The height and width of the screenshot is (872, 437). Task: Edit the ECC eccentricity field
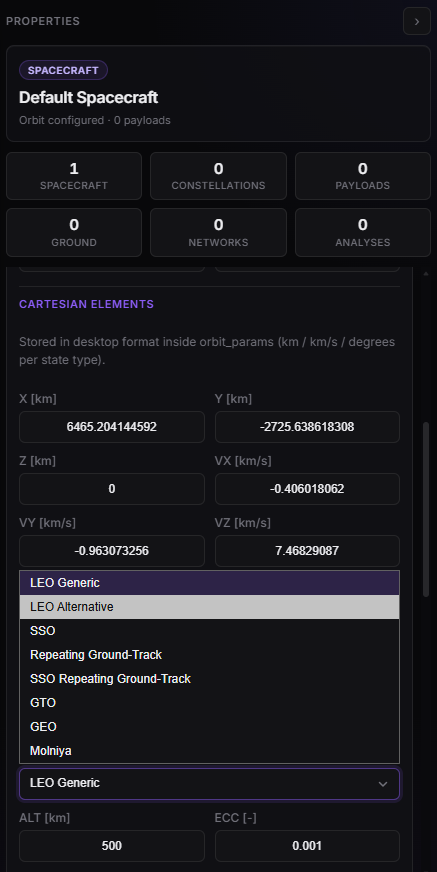click(x=307, y=846)
